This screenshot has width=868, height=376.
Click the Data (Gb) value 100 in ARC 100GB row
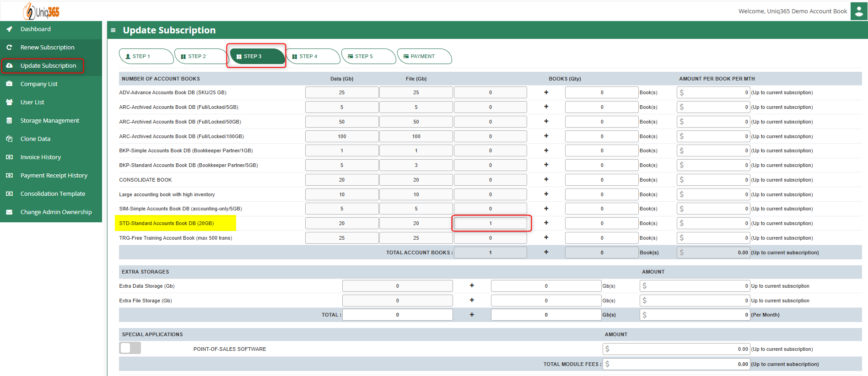click(x=342, y=136)
